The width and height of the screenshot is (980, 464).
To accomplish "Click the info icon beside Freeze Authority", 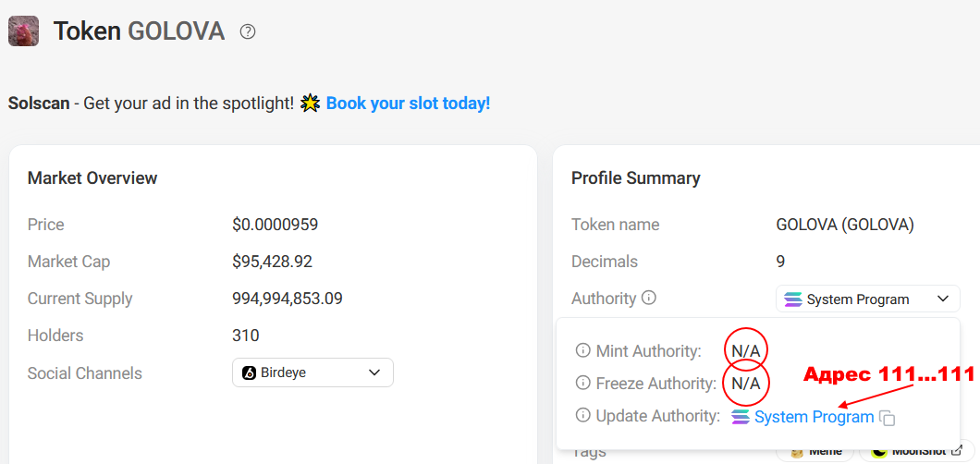I will coord(582,383).
